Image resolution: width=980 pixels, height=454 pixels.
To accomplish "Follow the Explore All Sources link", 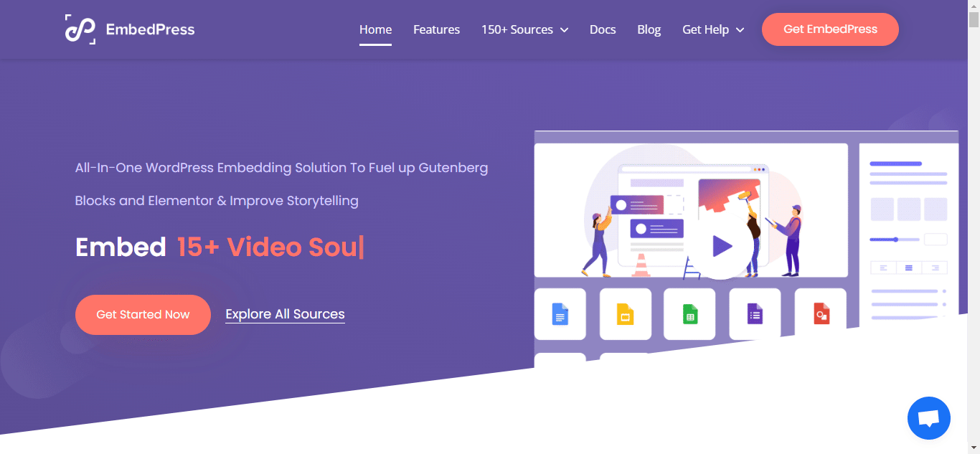I will click(285, 313).
